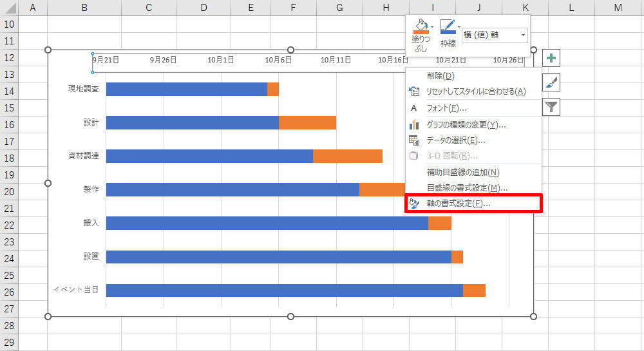Click the イベント当日 category label
The image size is (644, 351).
76,289
